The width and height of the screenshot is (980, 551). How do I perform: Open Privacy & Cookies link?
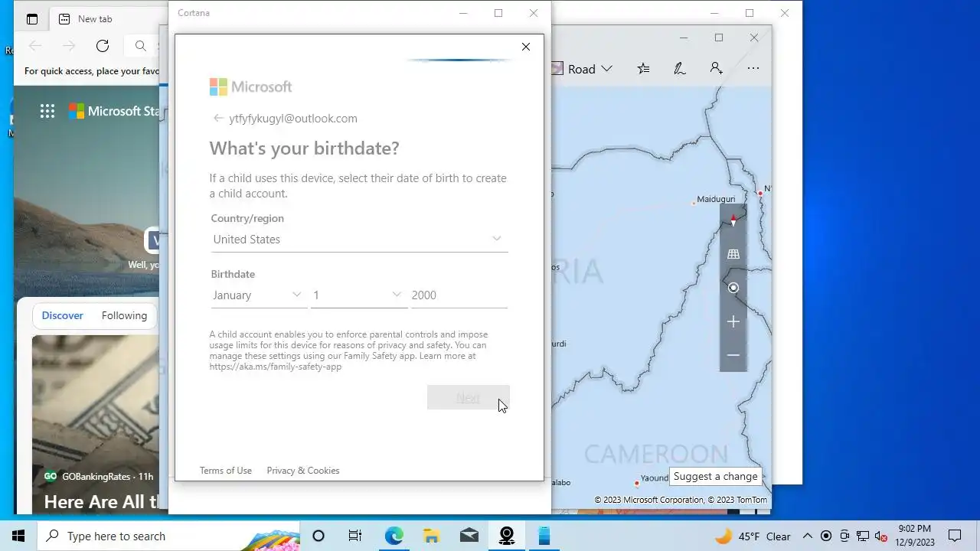click(x=303, y=471)
